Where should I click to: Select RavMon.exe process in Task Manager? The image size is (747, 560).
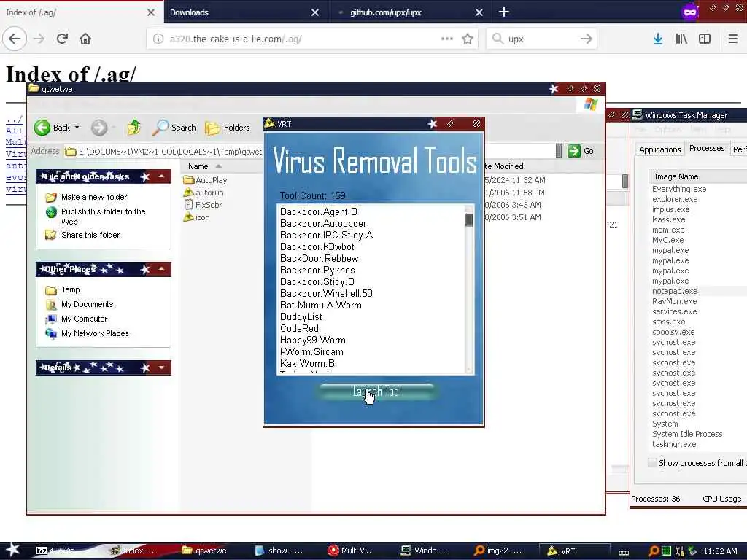click(674, 301)
